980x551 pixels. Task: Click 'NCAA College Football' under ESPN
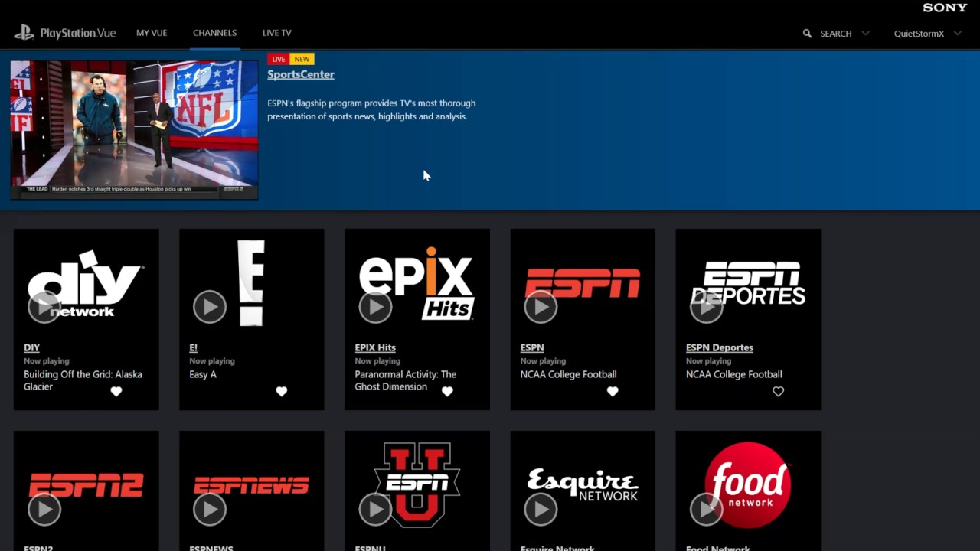[568, 374]
